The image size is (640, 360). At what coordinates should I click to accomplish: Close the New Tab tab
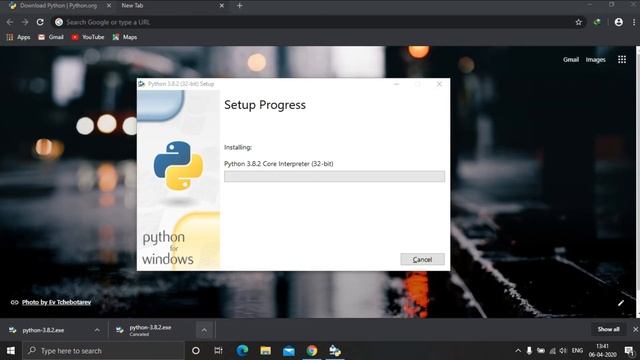click(222, 6)
